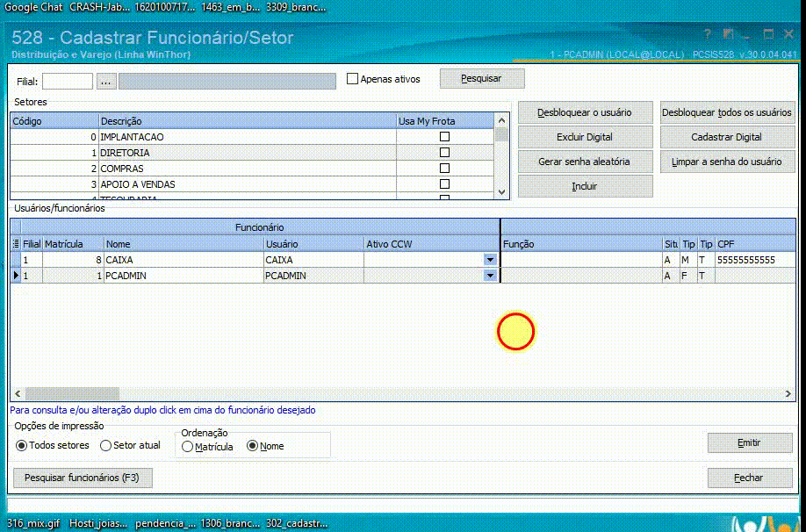Click the Cadastrar Digital button
This screenshot has width=806, height=532.
click(727, 137)
